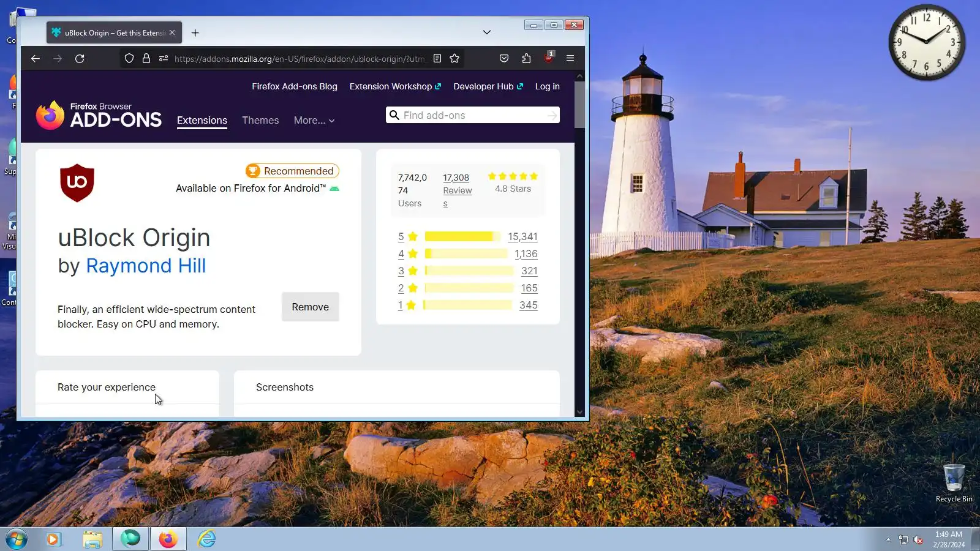980x551 pixels.
Task: Open the Recycle Bin desktop icon
Action: (954, 483)
